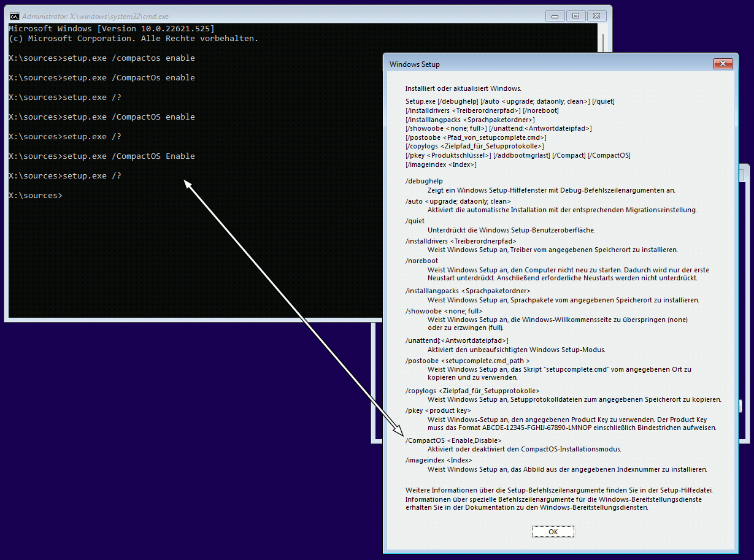Click '/imageindex <Index>' option heading
Image resolution: width=754 pixels, height=560 pixels.
pos(439,460)
